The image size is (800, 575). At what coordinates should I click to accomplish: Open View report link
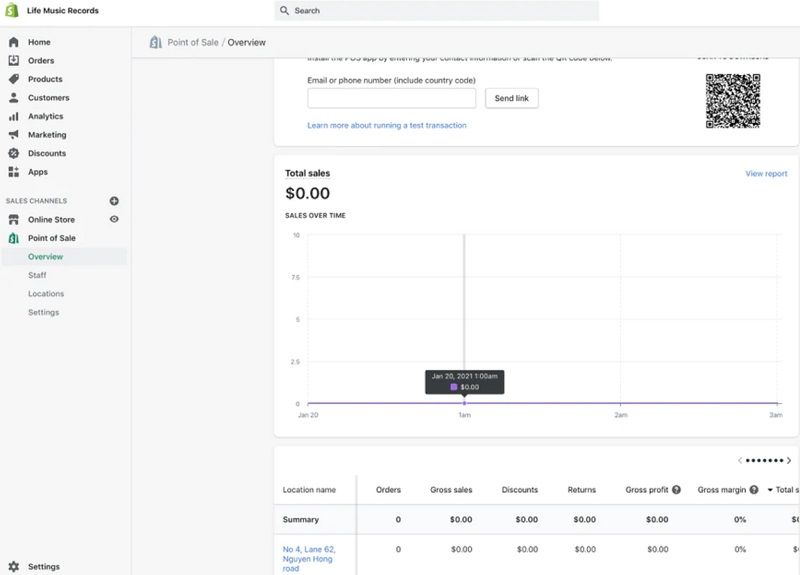pos(766,173)
